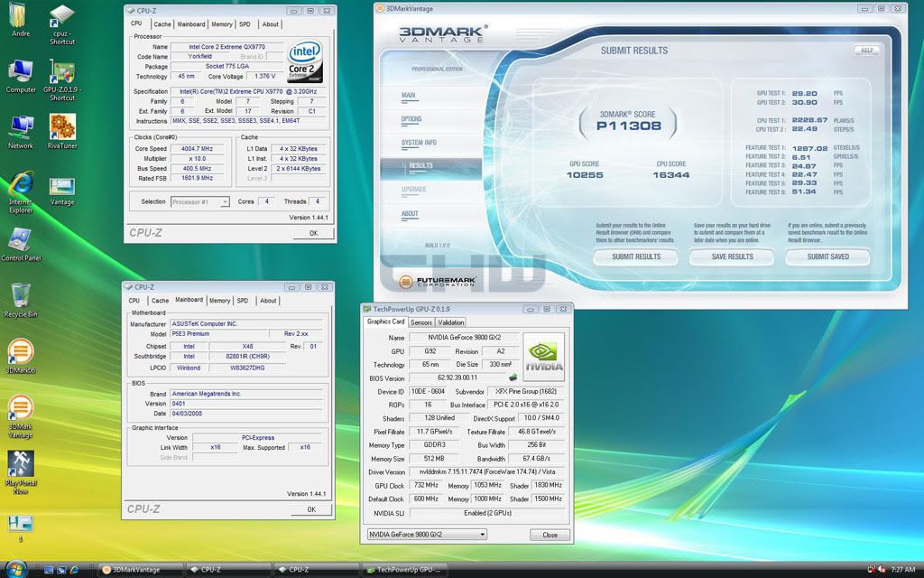Screen dimensions: 924x578
Task: Click the Save Results button
Action: (732, 256)
